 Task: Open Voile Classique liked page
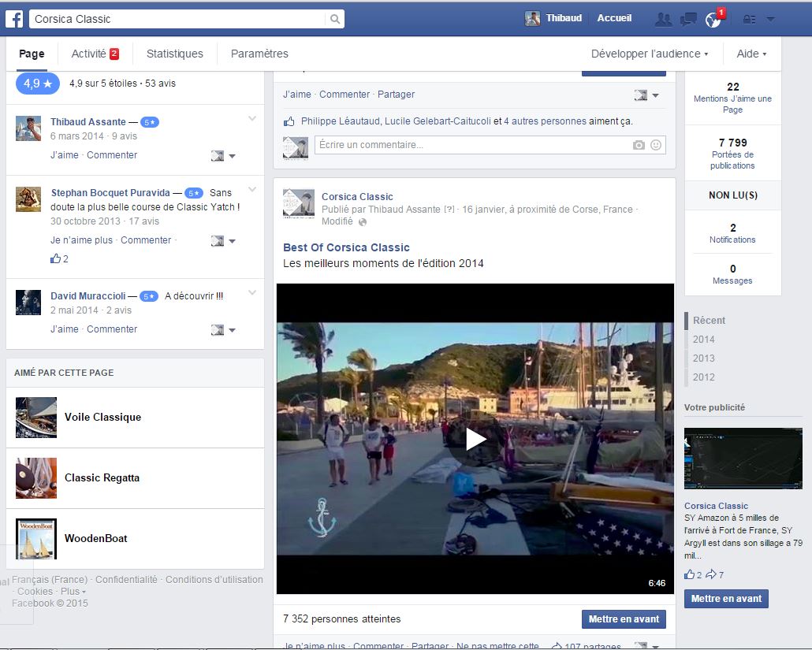102,417
